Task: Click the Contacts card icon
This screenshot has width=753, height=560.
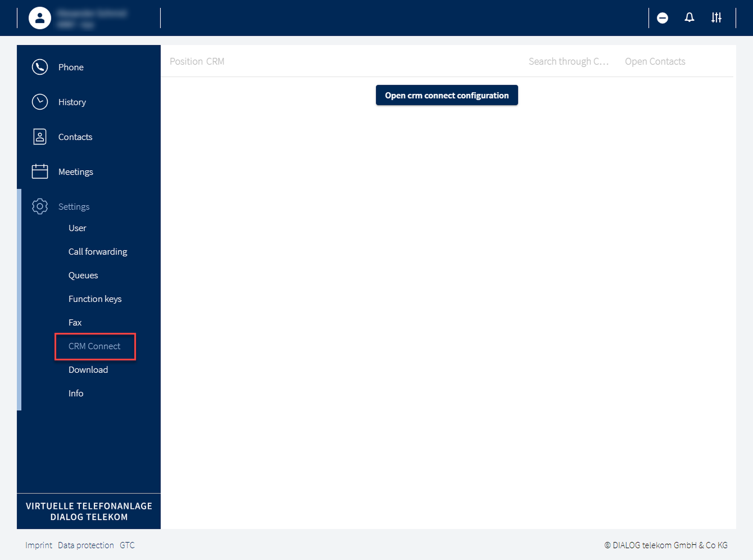Action: point(40,137)
